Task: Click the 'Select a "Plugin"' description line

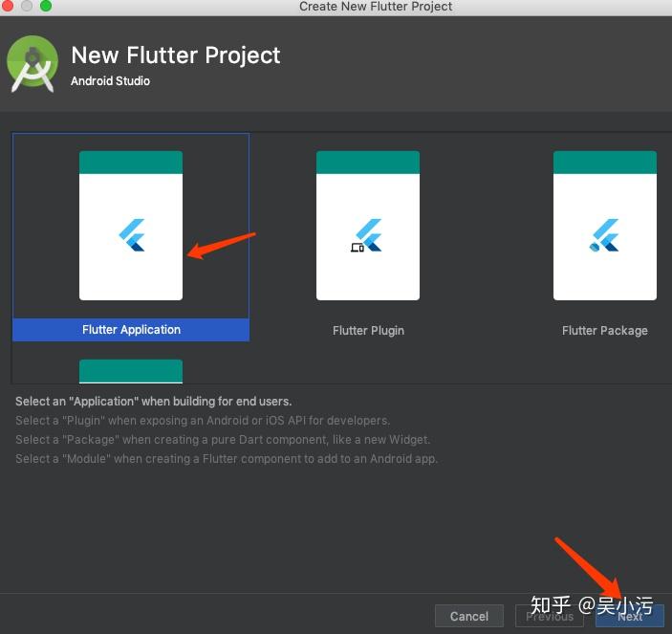Action: coord(203,420)
